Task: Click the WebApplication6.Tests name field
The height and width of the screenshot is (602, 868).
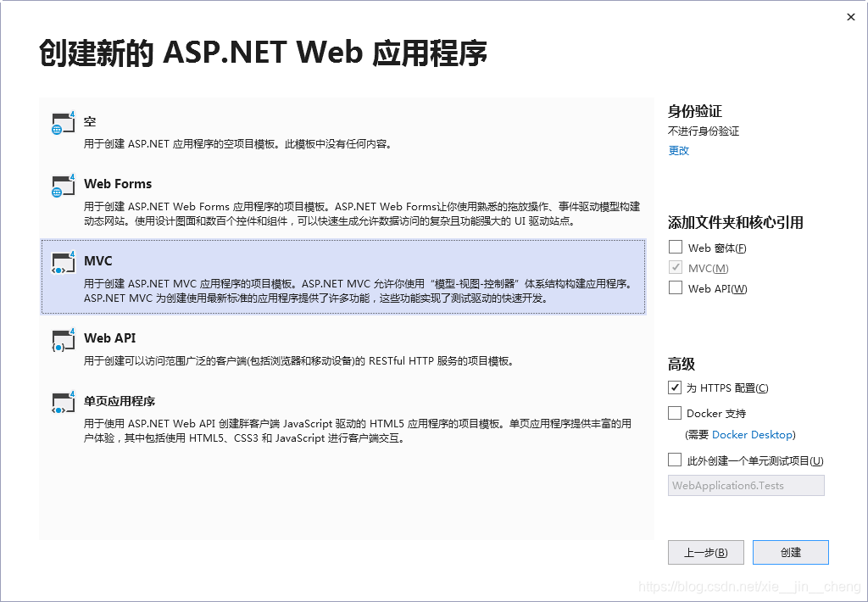Action: (x=746, y=486)
